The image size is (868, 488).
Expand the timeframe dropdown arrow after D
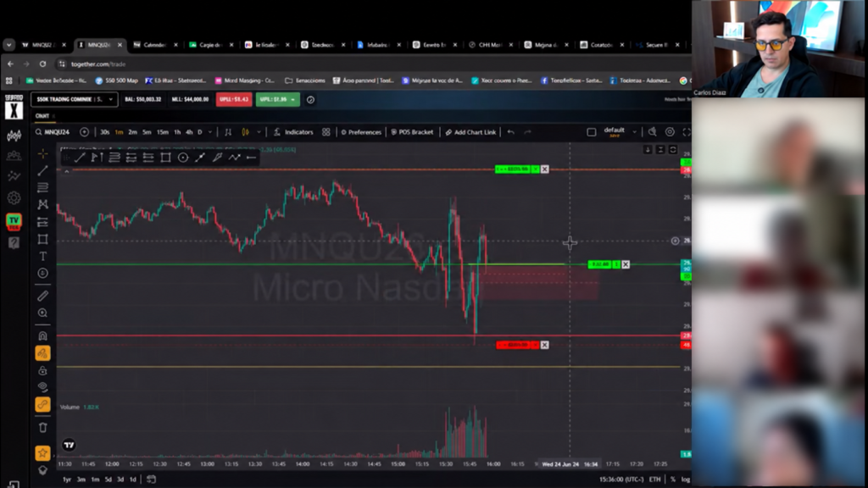pyautogui.click(x=210, y=132)
